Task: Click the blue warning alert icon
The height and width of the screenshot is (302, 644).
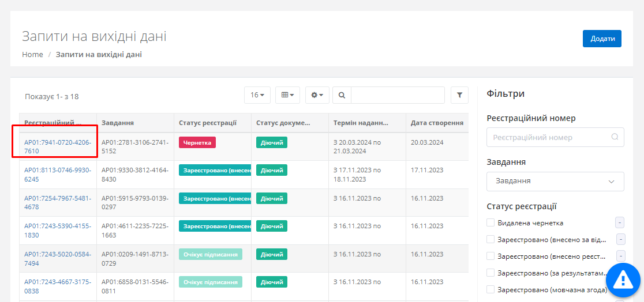Action: (623, 280)
